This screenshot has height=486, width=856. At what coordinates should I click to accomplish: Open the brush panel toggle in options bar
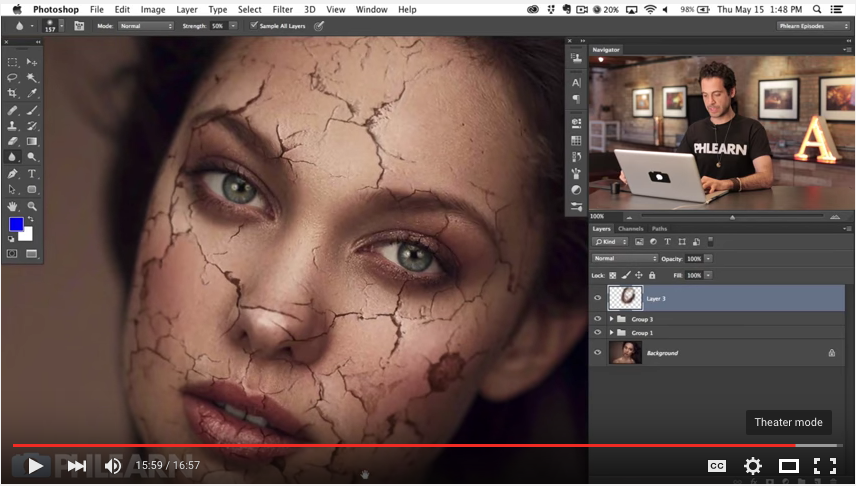79,26
